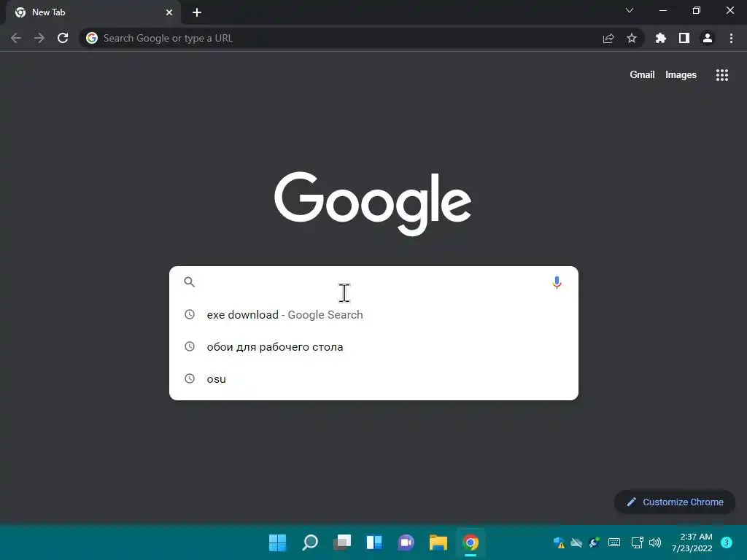Open the Chrome three-dot menu
747x560 pixels.
(731, 38)
